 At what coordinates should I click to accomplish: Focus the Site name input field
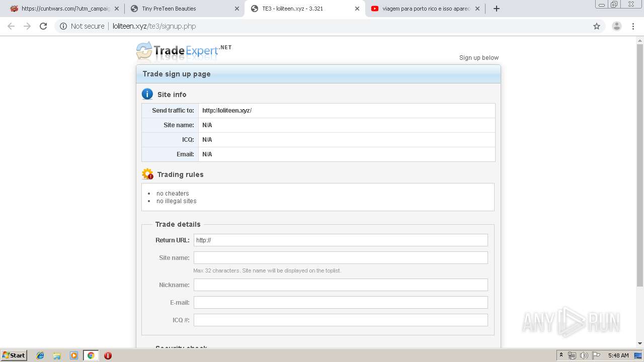pos(341,257)
